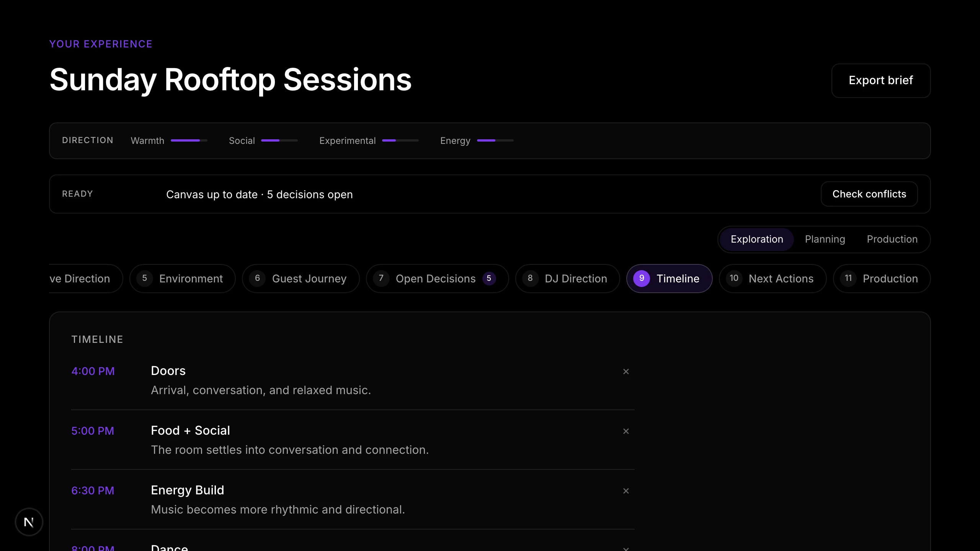Delete the Food + Social entry
The image size is (980, 551).
[626, 431]
